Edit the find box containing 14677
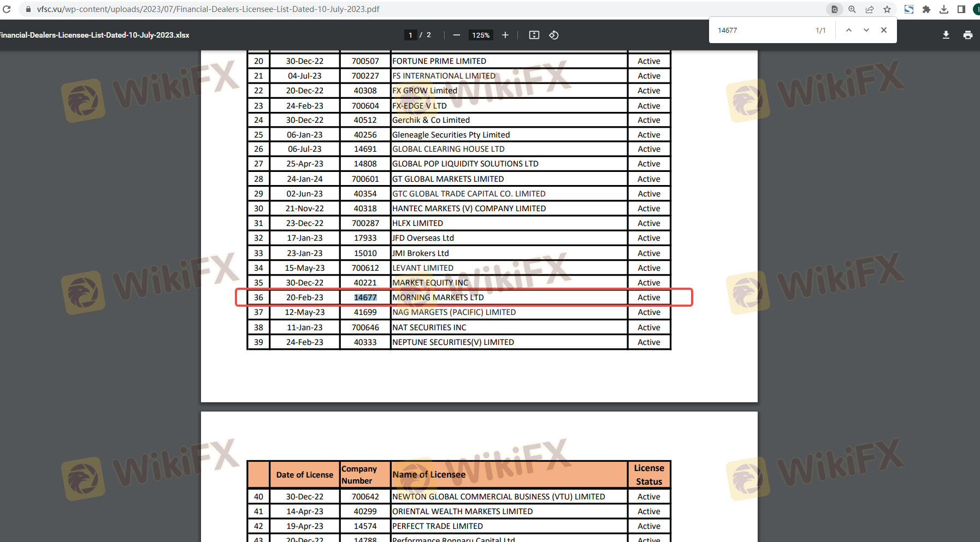 pos(762,31)
